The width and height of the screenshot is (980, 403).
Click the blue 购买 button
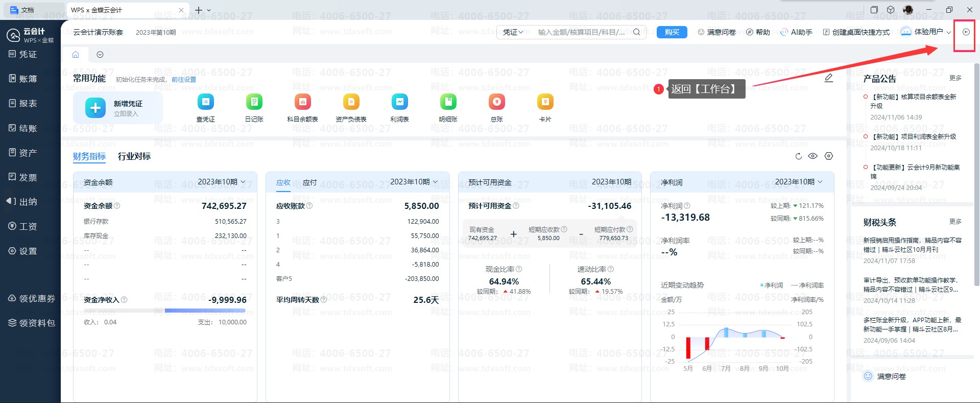point(672,32)
